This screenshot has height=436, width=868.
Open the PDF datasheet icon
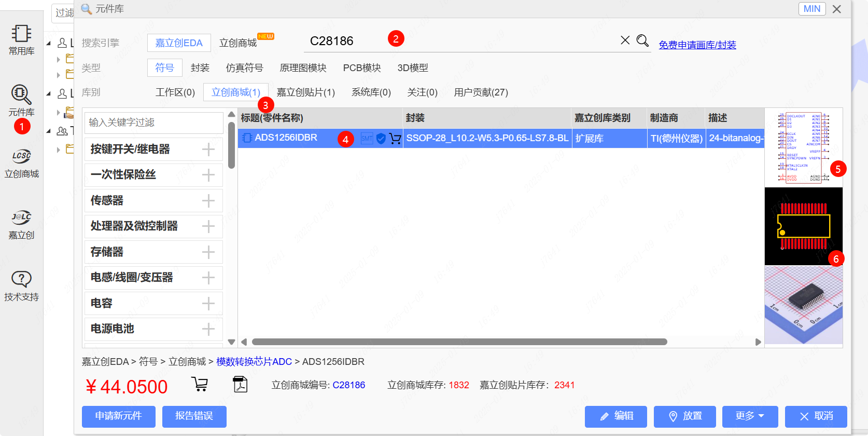(x=240, y=384)
